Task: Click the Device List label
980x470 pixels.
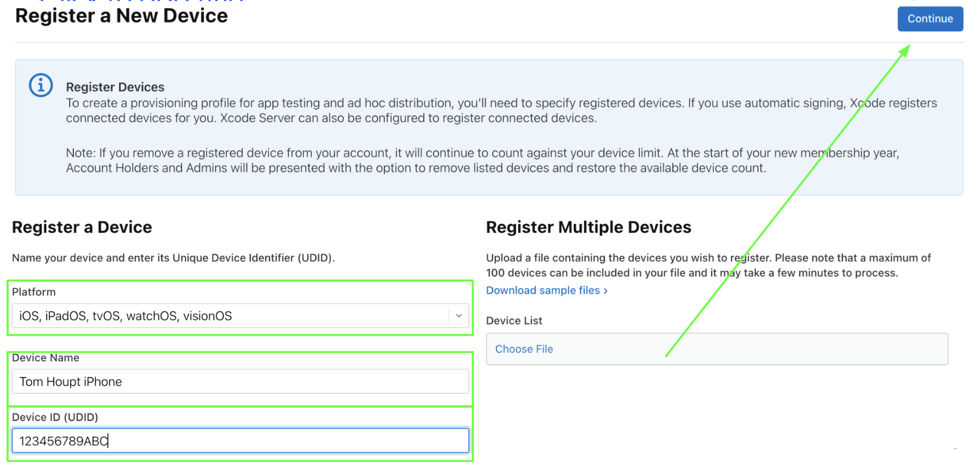Action: pyautogui.click(x=514, y=321)
